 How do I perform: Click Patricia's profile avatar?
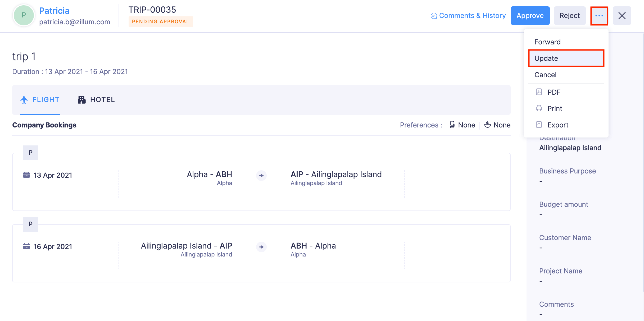[24, 15]
